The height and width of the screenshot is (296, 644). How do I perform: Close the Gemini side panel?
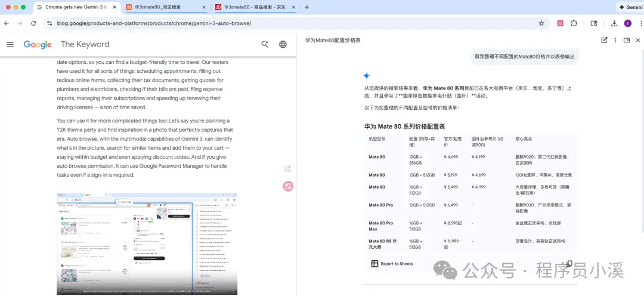(x=638, y=41)
